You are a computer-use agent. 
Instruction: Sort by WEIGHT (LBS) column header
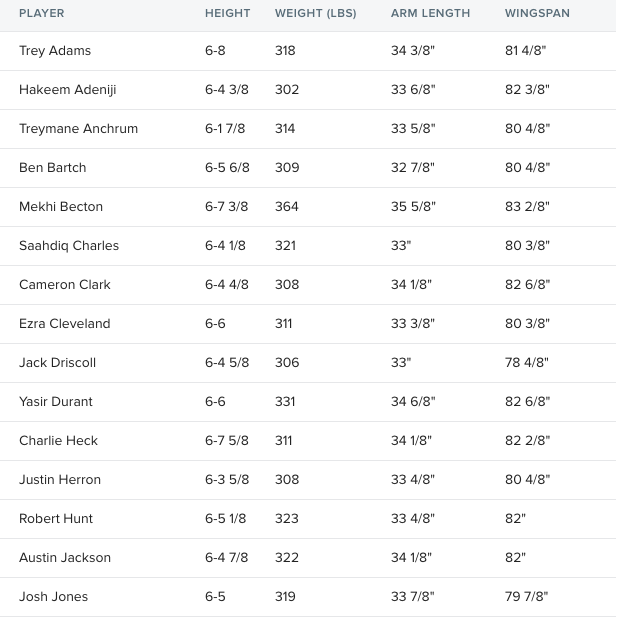point(315,13)
